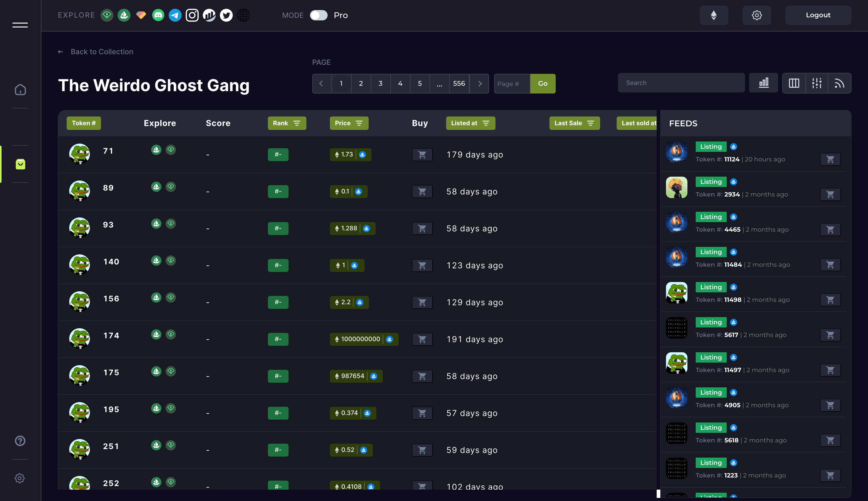Screen dimensions: 868x501
Task: Select page 2 in pagination
Action: (x=361, y=84)
